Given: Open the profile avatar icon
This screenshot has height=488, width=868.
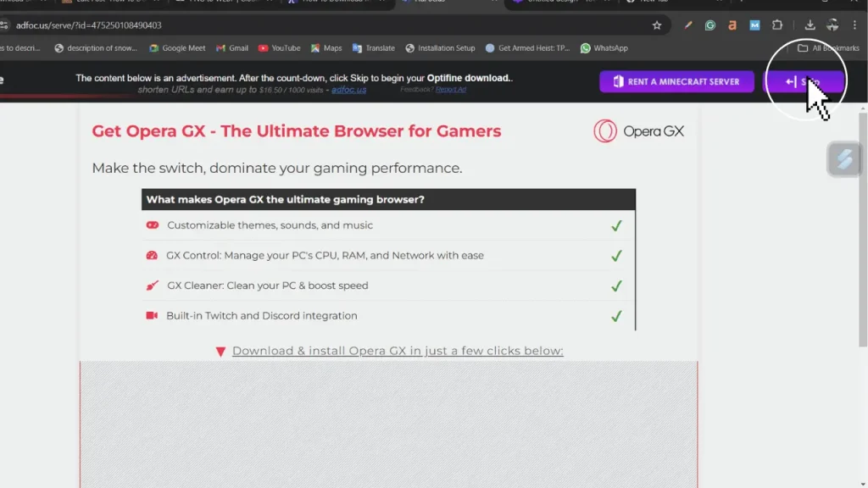Looking at the screenshot, I should [832, 25].
